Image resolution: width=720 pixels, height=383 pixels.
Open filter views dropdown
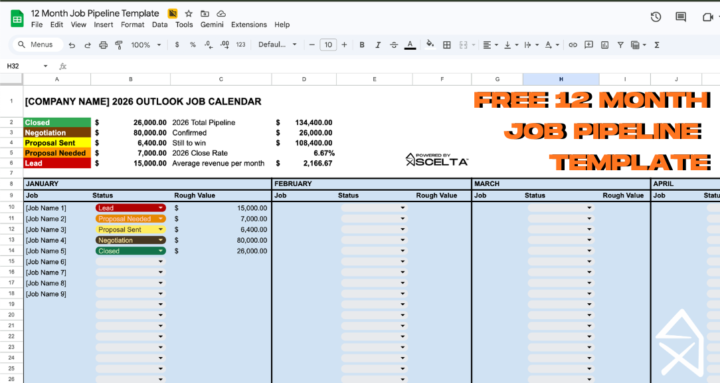click(638, 45)
